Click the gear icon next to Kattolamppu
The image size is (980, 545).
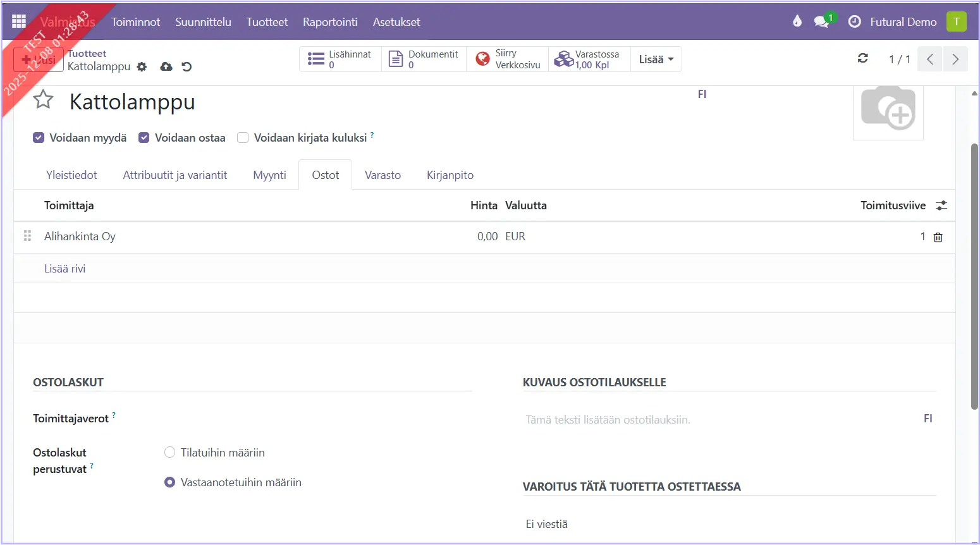142,66
